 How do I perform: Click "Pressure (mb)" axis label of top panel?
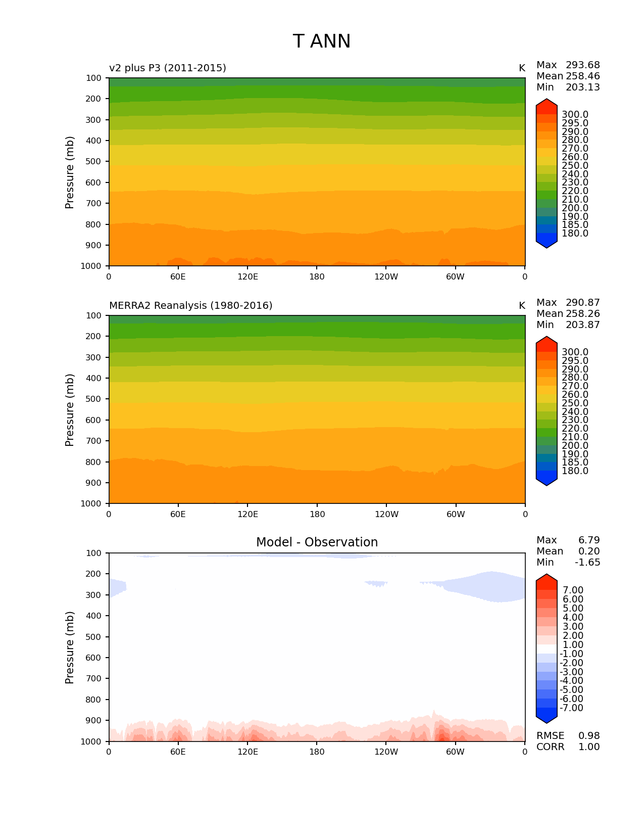(70, 172)
